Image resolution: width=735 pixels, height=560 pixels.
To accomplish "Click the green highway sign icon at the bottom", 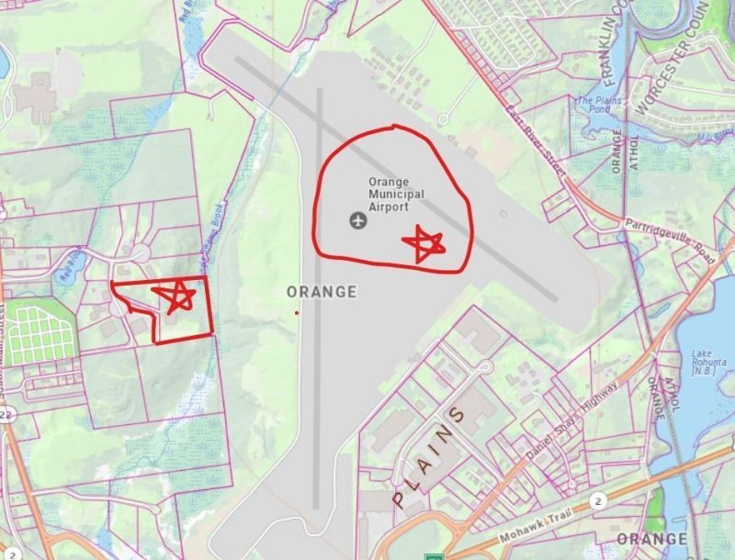I will (434, 556).
